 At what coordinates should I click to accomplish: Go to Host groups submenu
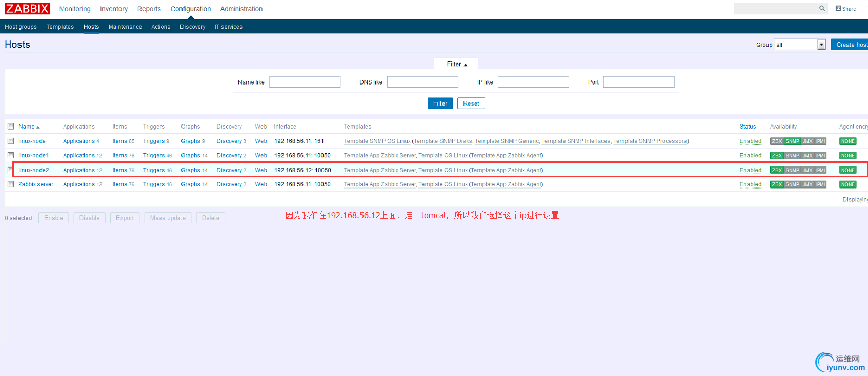pos(21,27)
